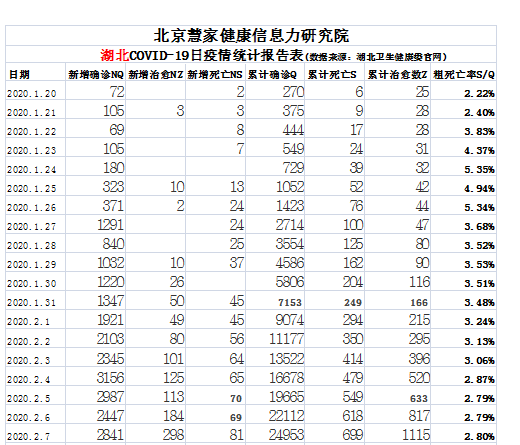
Task: Select the 新增确诊NQ column header
Action: click(x=96, y=74)
